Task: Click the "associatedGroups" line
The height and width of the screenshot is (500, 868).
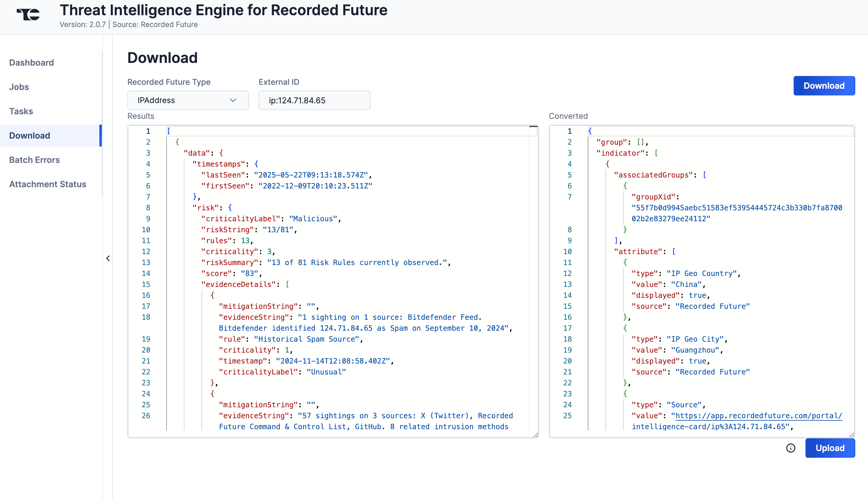Action: click(660, 175)
